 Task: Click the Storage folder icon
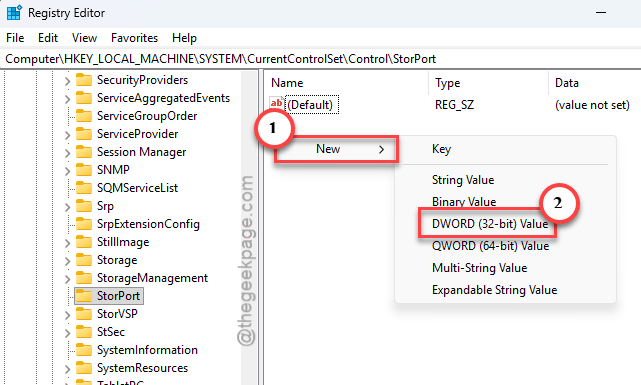point(84,260)
